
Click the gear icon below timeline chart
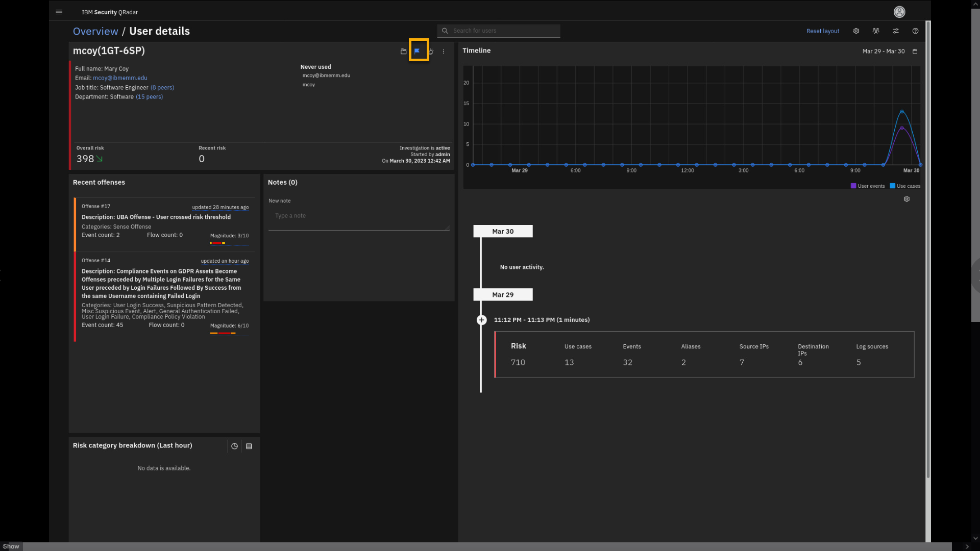(906, 199)
